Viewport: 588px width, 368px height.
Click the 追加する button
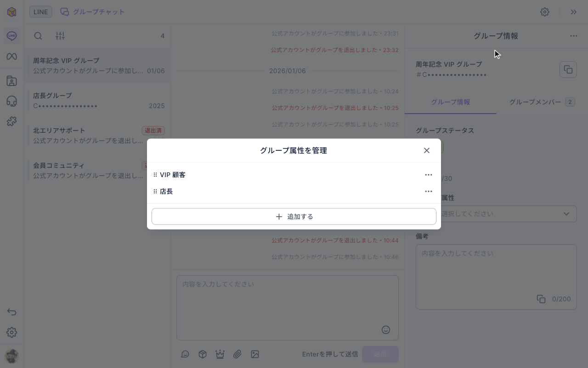pyautogui.click(x=294, y=217)
